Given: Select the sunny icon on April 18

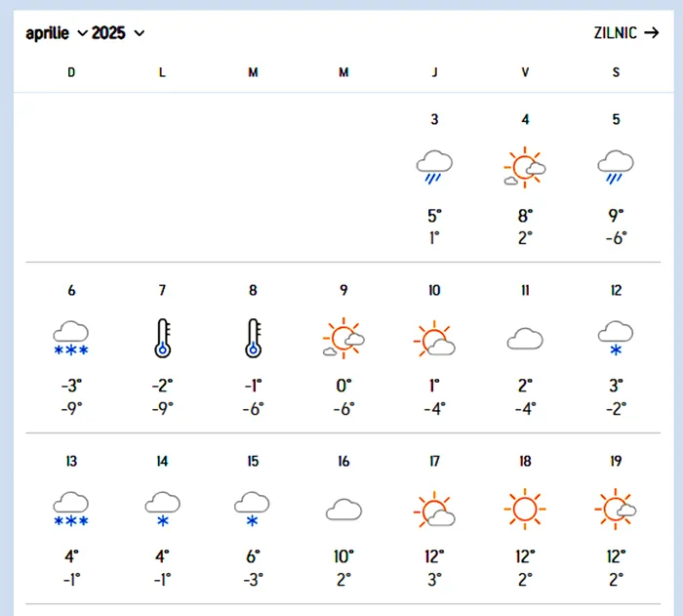Looking at the screenshot, I should 525,509.
